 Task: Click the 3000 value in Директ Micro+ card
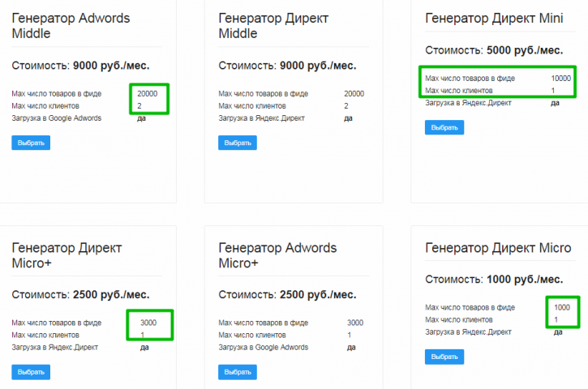click(x=148, y=323)
